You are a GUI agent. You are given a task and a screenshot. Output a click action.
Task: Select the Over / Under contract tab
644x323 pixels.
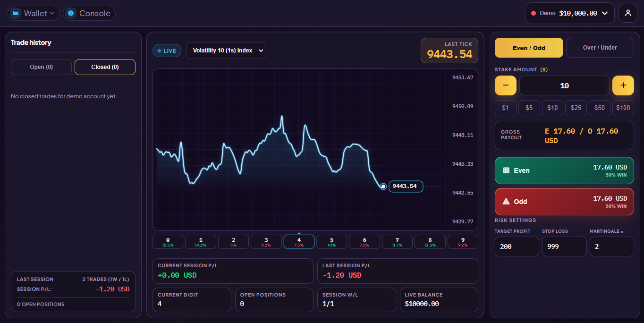pos(600,48)
